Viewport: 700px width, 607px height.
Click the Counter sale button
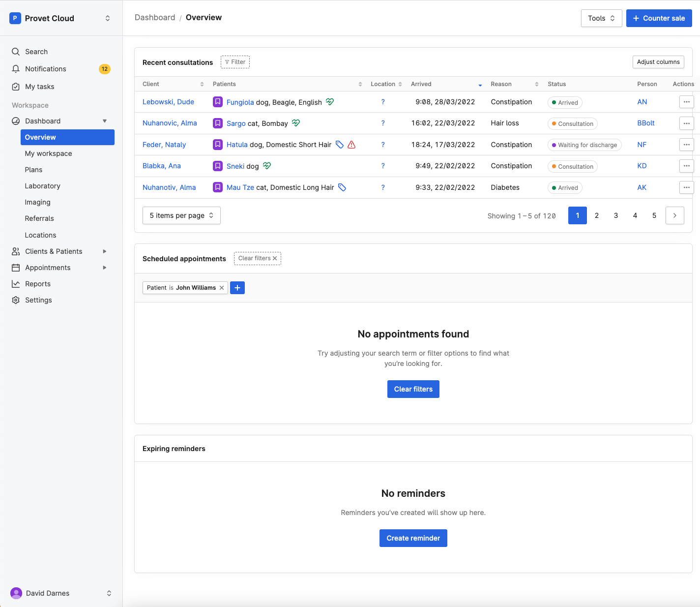tap(659, 18)
